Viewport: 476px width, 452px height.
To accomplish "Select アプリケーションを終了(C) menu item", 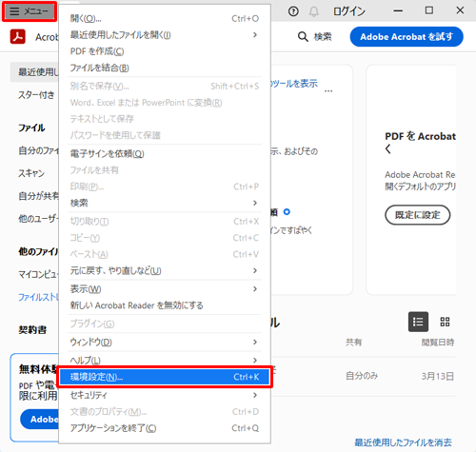I will [x=165, y=428].
